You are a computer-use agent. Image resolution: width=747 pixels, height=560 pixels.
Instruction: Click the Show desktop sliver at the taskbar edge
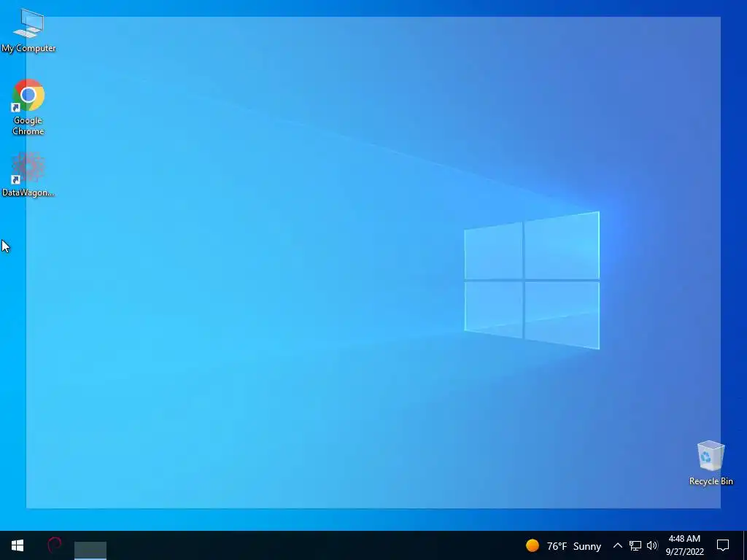click(745, 545)
